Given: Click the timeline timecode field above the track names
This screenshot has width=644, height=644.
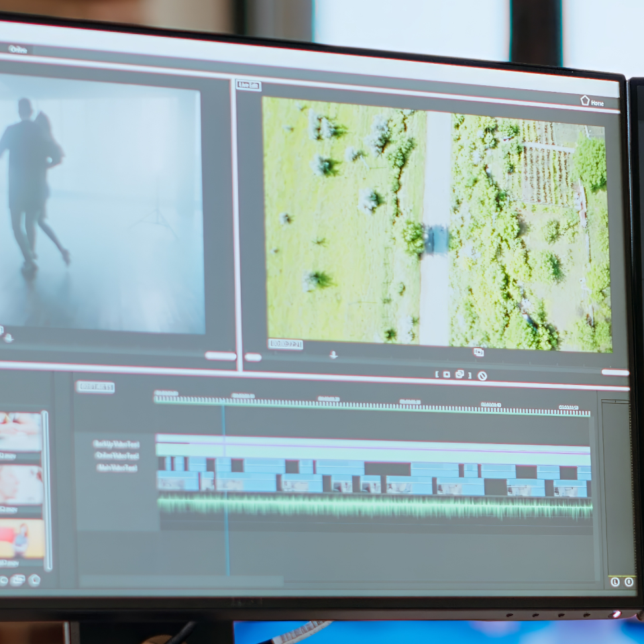Looking at the screenshot, I should pos(95,387).
